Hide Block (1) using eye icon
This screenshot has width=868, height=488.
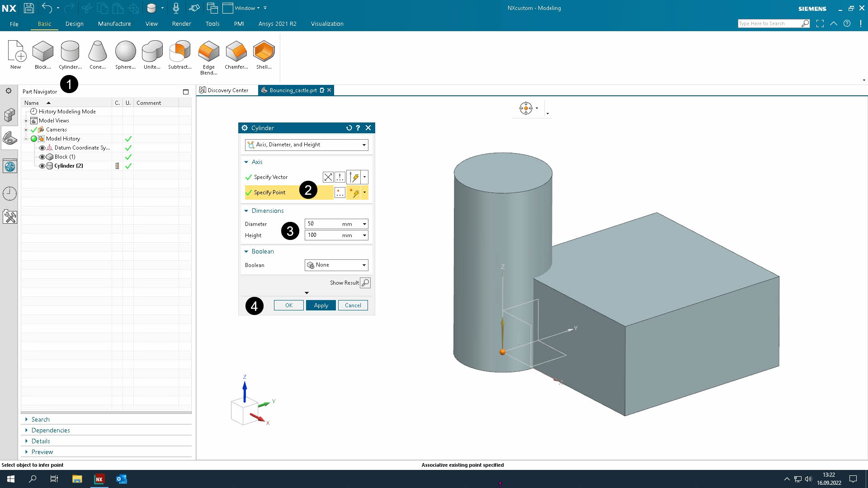pos(42,157)
